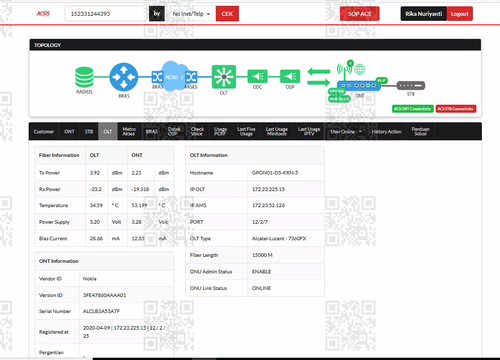Click the ONT temperature badge
This screenshot has height=360, width=500.
click(x=381, y=80)
